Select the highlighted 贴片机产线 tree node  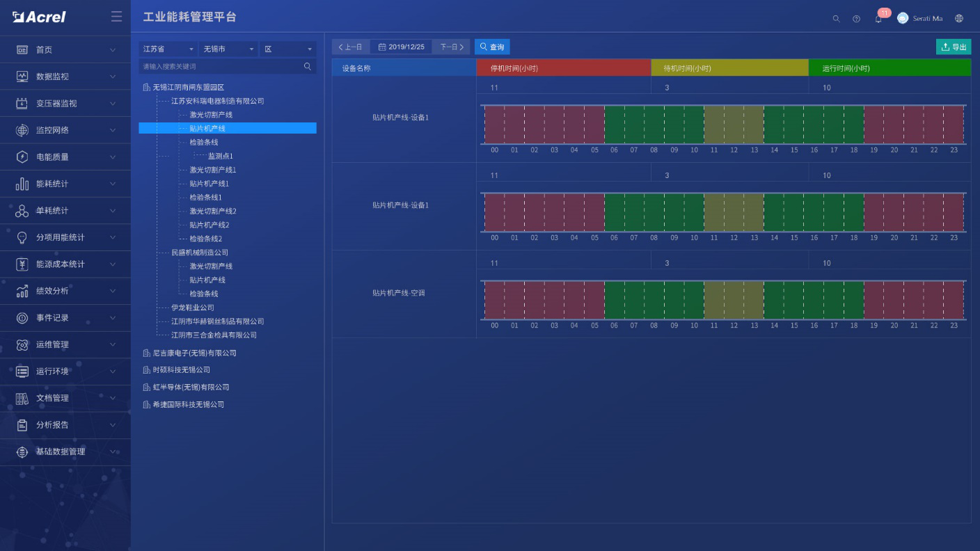pos(228,128)
